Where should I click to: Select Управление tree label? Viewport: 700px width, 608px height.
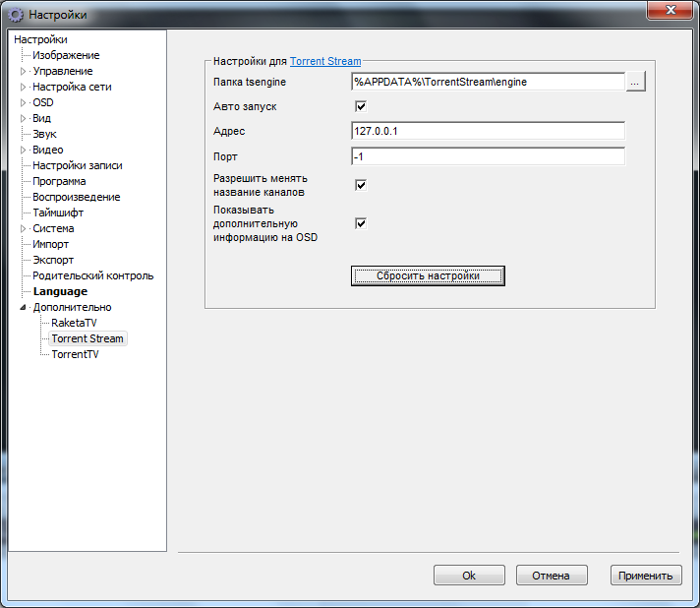(x=63, y=71)
